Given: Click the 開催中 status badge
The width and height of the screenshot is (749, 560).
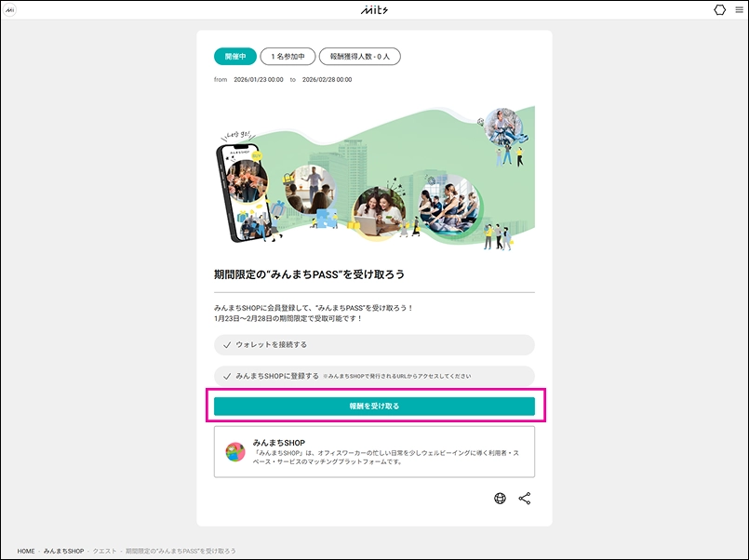Looking at the screenshot, I should click(234, 57).
